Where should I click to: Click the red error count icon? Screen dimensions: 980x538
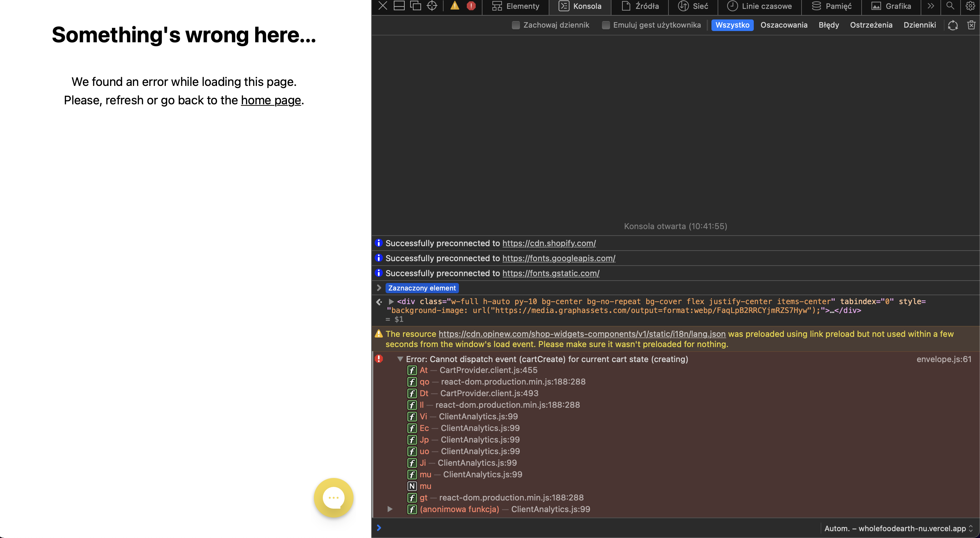(471, 6)
